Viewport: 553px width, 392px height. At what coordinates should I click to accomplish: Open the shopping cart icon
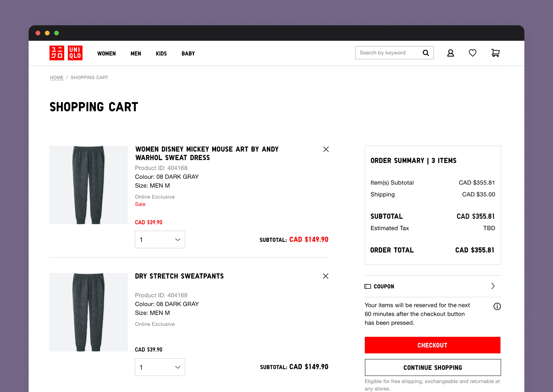coord(495,53)
